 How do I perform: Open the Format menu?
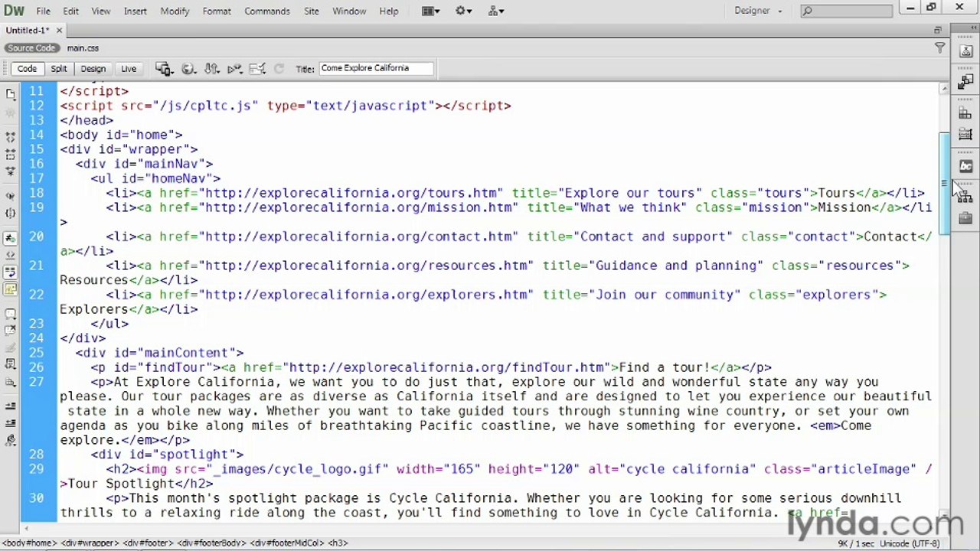[x=217, y=11]
